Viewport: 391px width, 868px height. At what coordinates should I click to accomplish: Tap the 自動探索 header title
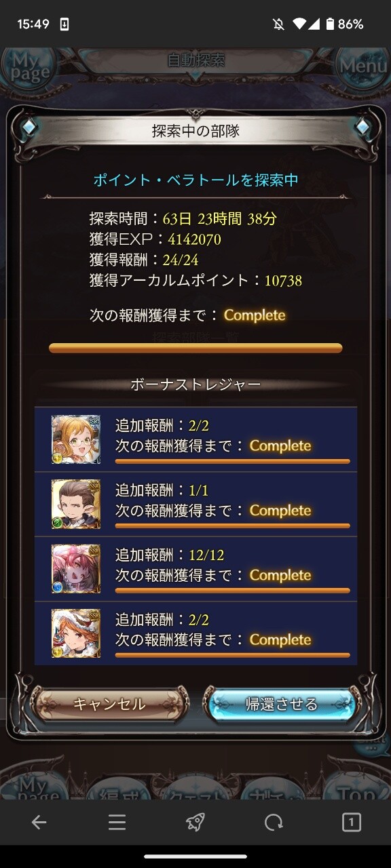tap(195, 60)
